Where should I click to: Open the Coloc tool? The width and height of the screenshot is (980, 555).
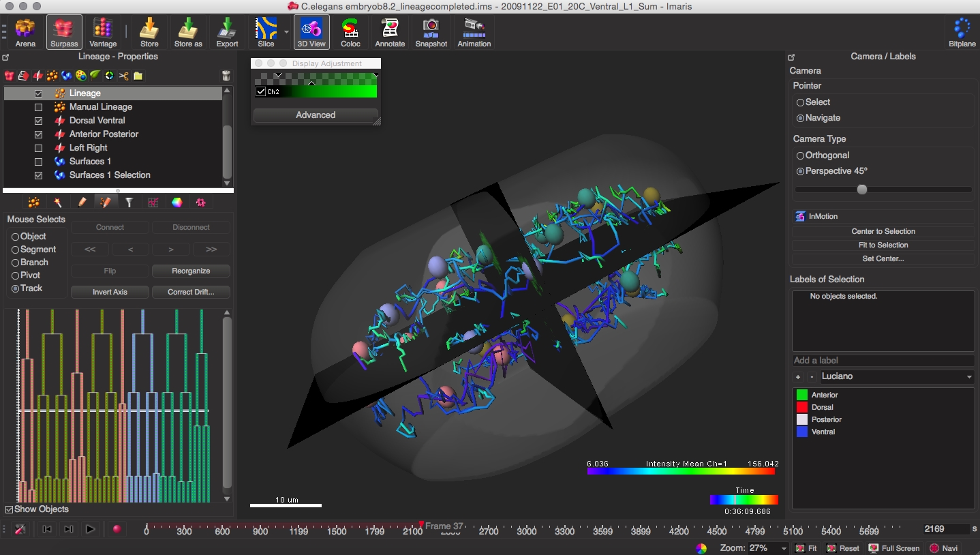click(350, 32)
